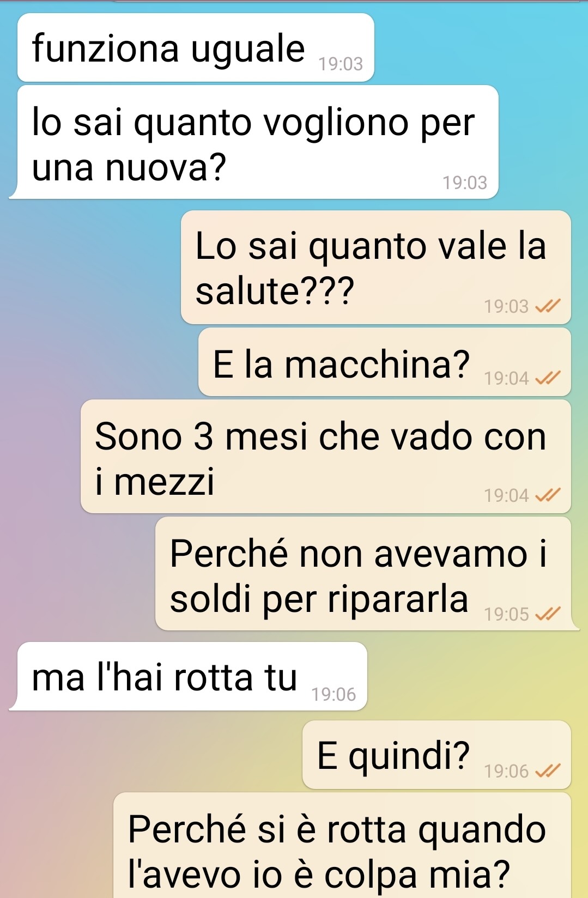Click read checkmarks on 'salute???' message
This screenshot has height=898, width=588.
click(x=548, y=306)
